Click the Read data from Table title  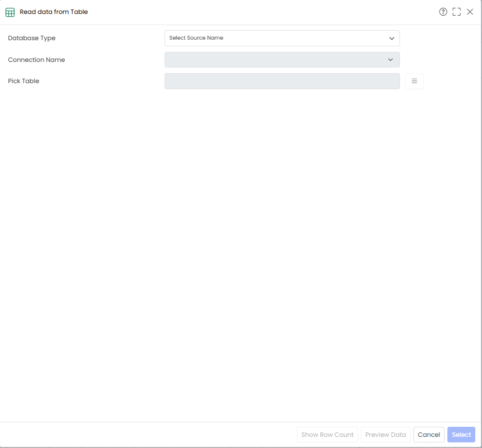tap(54, 12)
